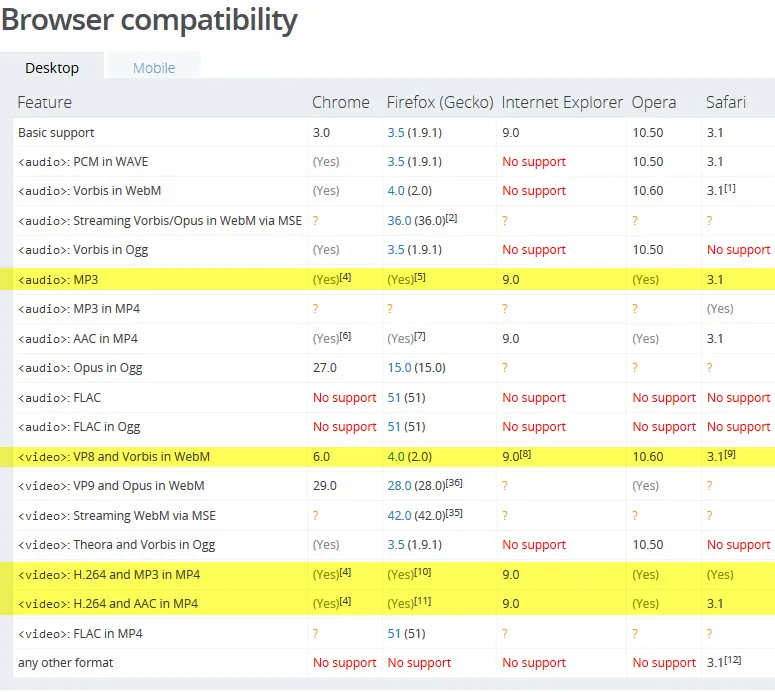This screenshot has width=775, height=692.
Task: Open Firefox 3.5 link in Basic support row
Action: tap(396, 133)
